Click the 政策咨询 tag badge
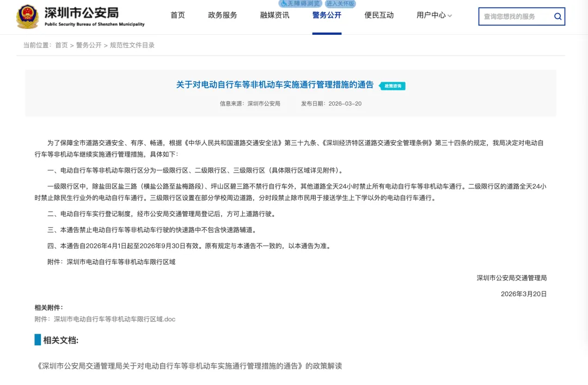The image size is (588, 385). pos(392,86)
